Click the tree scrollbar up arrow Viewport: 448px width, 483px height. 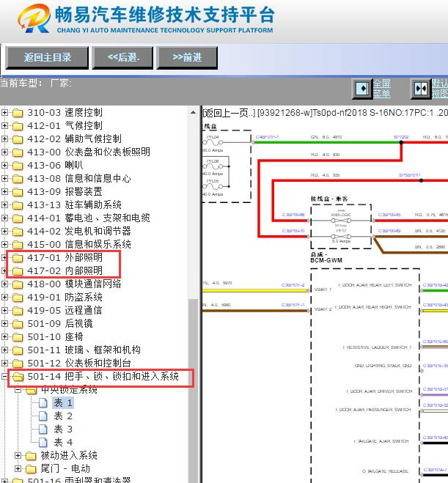(x=193, y=112)
